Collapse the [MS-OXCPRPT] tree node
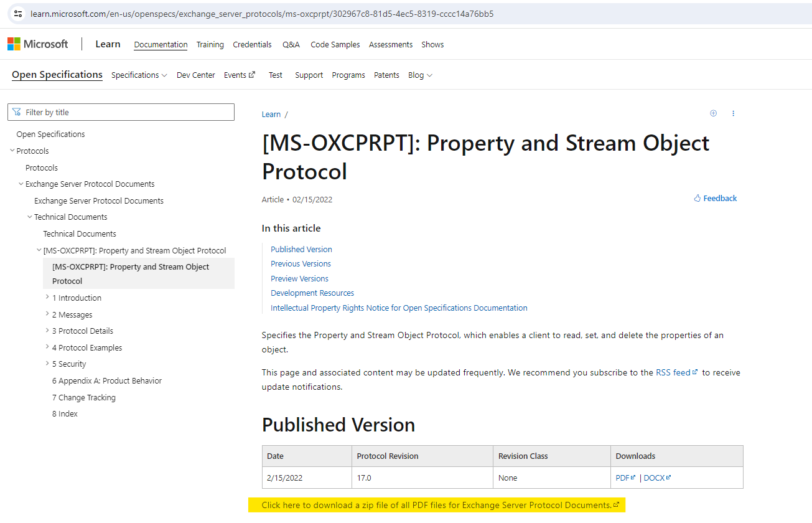Viewport: 812px width, 523px height. point(39,250)
